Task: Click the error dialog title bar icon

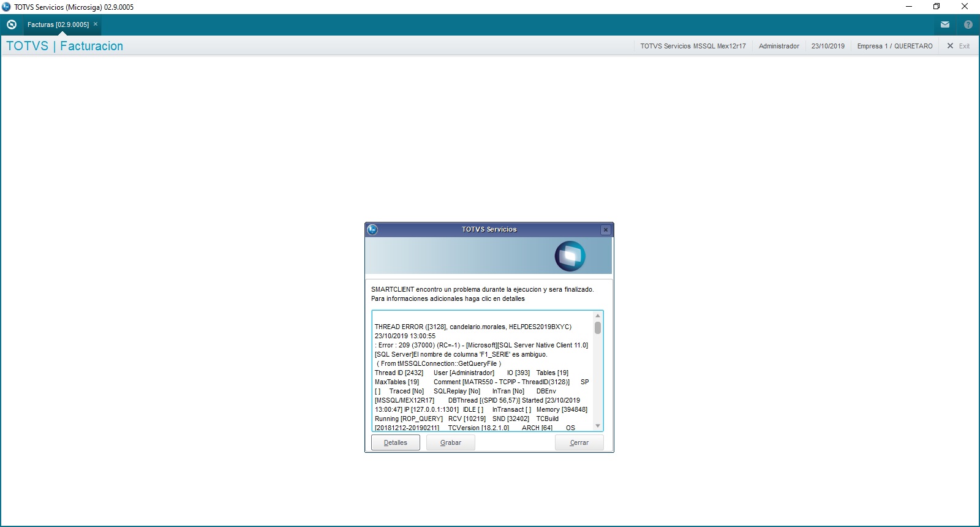Action: point(372,230)
